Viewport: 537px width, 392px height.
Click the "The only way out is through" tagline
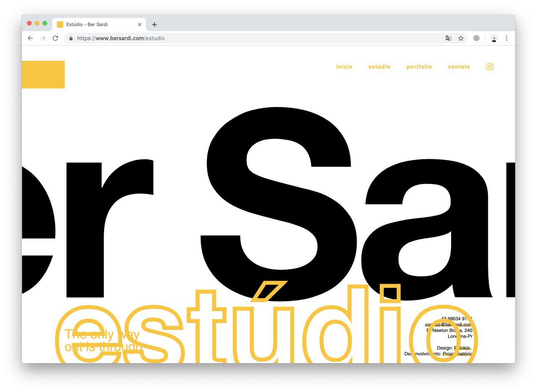pyautogui.click(x=104, y=341)
